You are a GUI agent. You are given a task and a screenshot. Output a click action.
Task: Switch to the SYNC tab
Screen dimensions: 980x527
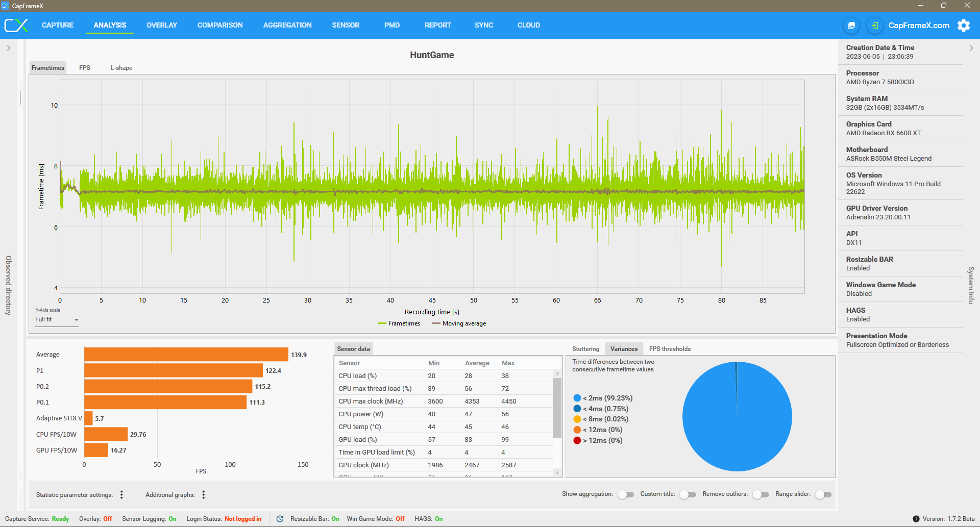pos(484,25)
